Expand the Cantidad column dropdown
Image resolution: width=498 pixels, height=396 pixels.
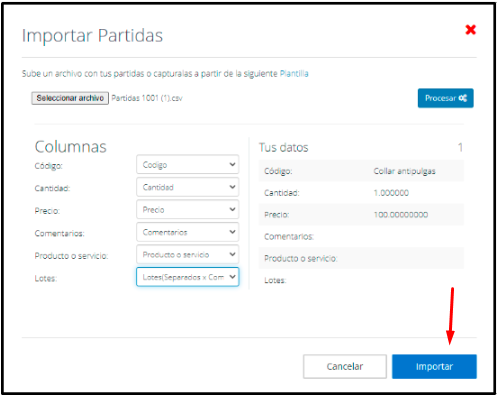coord(188,187)
